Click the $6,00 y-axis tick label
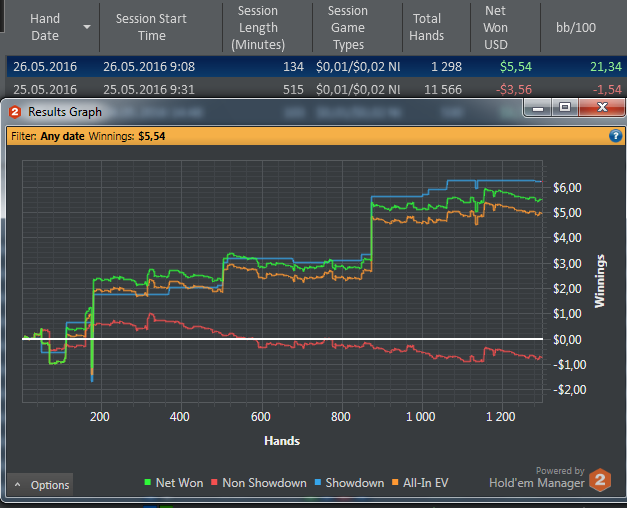This screenshot has height=508, width=627. tap(567, 187)
